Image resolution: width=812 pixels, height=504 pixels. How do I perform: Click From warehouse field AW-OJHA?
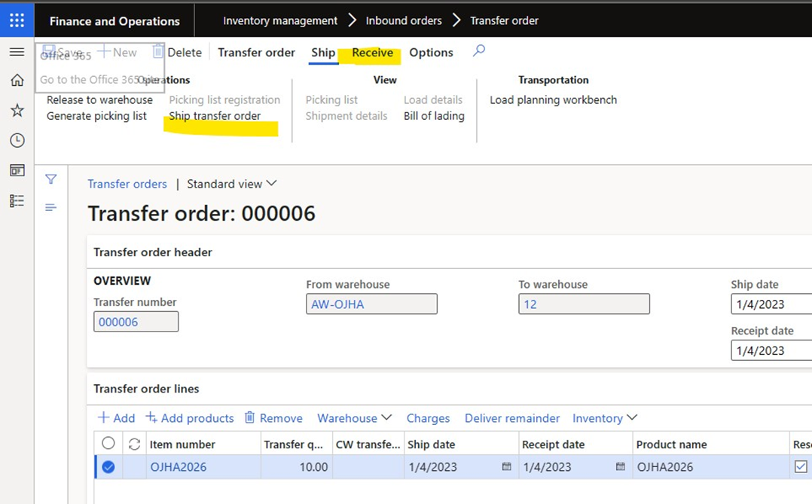[x=372, y=304]
